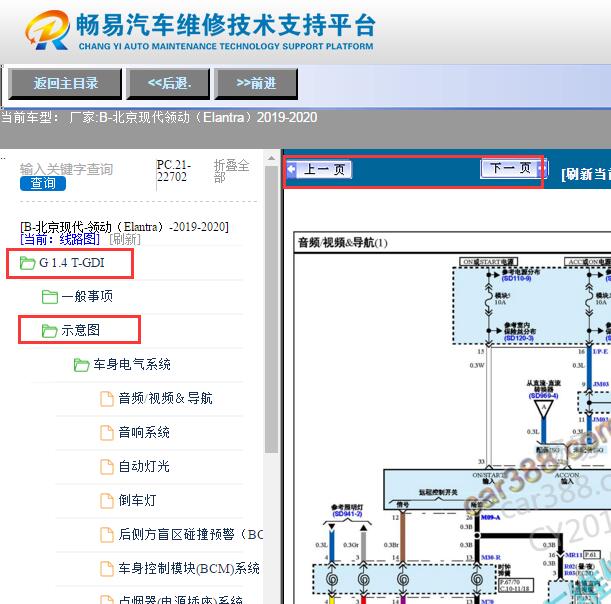Click the SD969-4 reference link in diagram
The width and height of the screenshot is (611, 604).
click(x=543, y=396)
